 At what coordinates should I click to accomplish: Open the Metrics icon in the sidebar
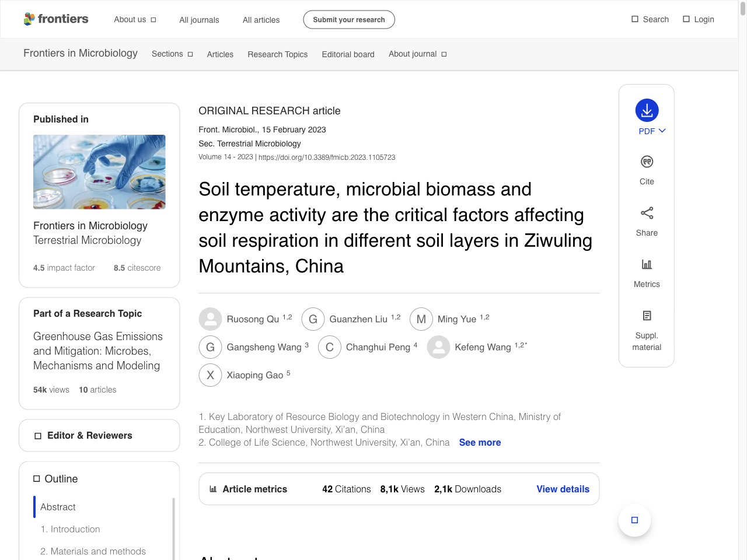click(647, 264)
